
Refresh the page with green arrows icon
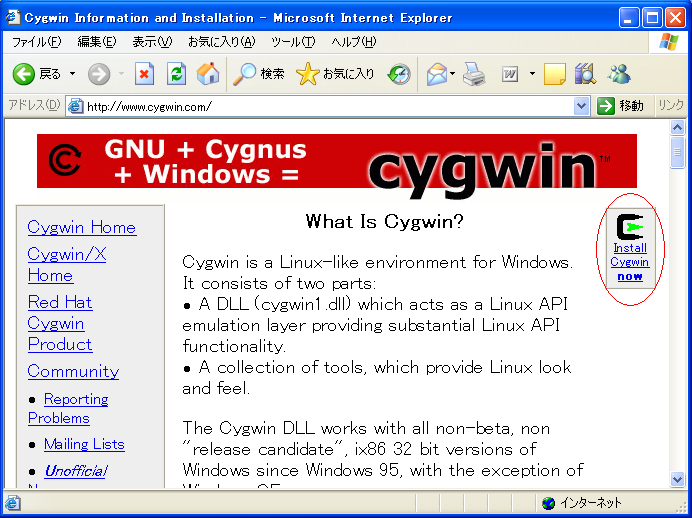(176, 74)
